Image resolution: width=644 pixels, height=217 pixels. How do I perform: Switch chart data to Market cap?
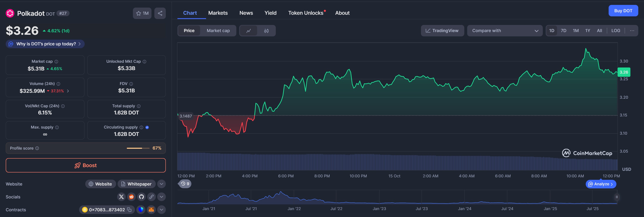pos(218,30)
